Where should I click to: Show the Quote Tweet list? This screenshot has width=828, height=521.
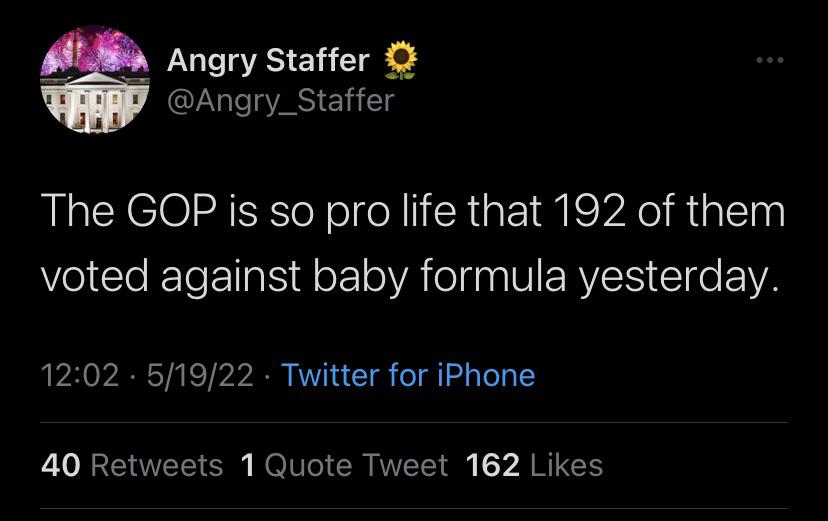coord(358,465)
